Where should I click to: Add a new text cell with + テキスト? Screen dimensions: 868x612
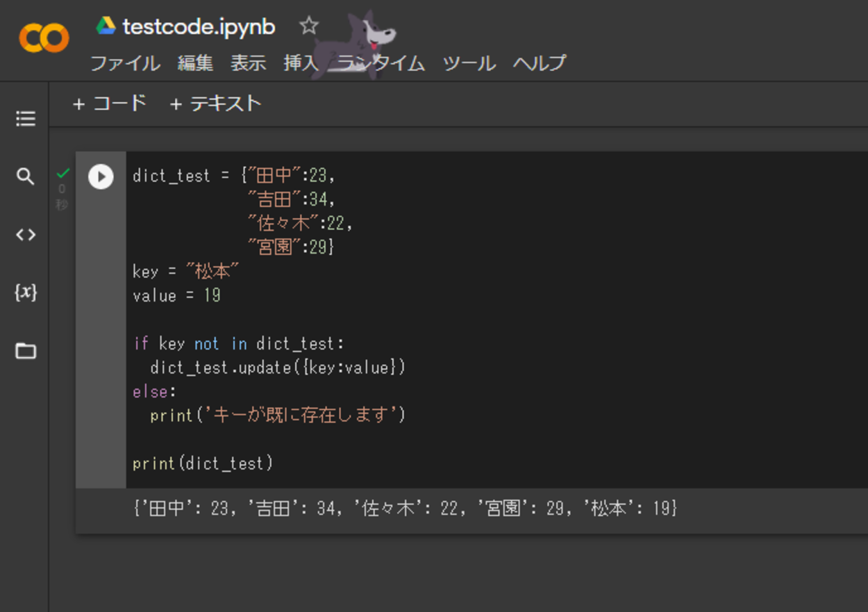click(x=215, y=104)
